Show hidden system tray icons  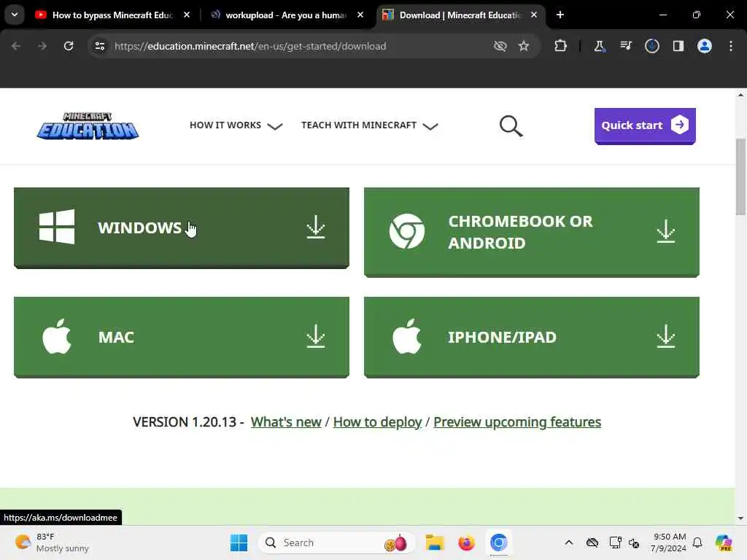(569, 542)
